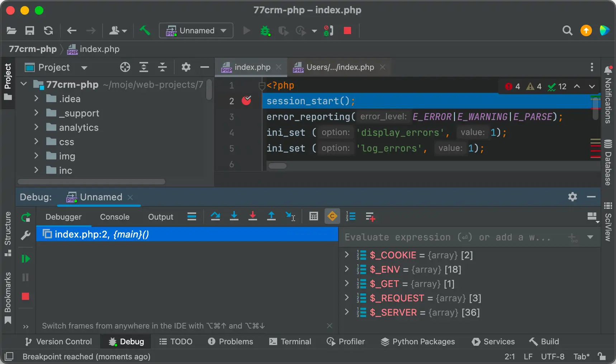Expand the $_SERVER array variable
Image resolution: width=616 pixels, height=364 pixels.
coord(346,312)
